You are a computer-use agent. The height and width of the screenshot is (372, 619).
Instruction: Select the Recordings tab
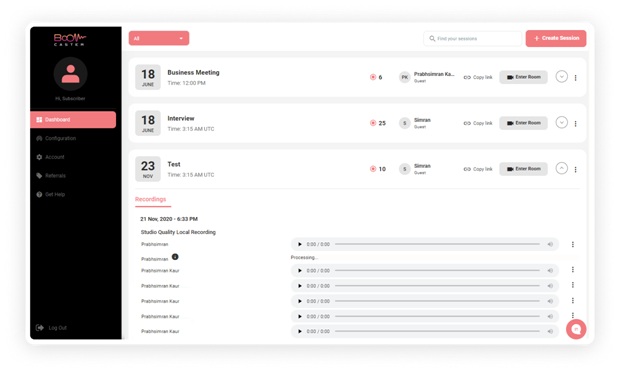click(150, 199)
